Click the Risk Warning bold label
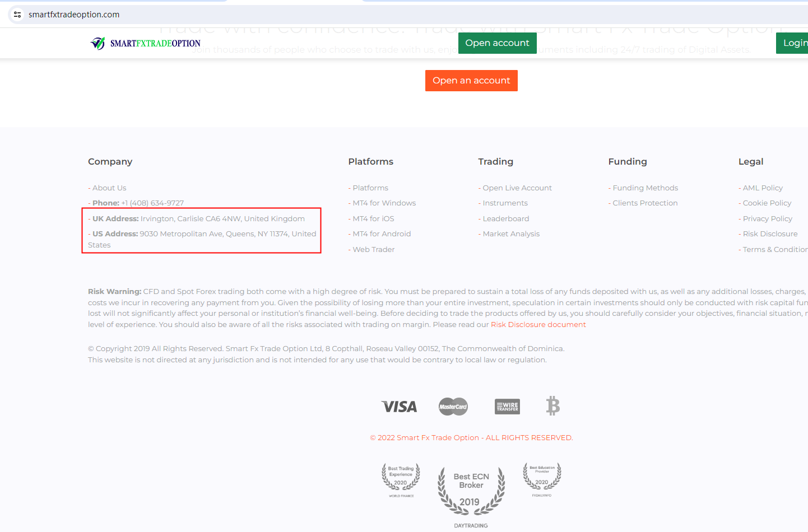The height and width of the screenshot is (532, 808). point(115,292)
